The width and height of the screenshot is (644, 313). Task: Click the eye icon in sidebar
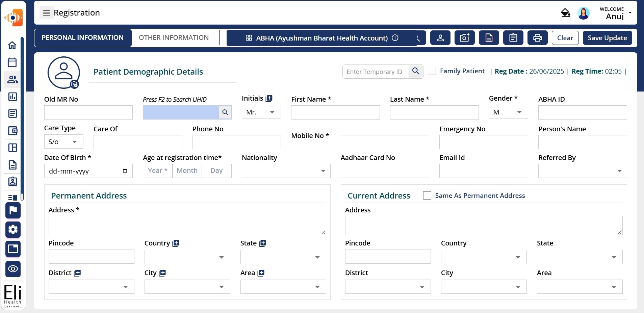(x=13, y=269)
